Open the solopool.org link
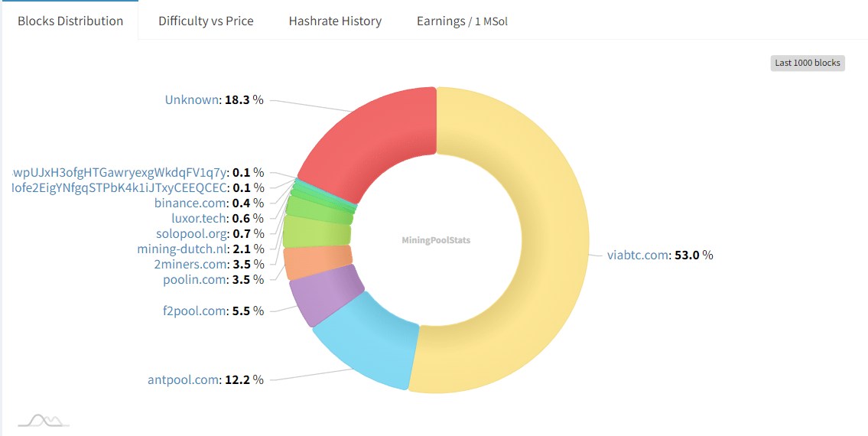This screenshot has width=868, height=436. coord(192,233)
